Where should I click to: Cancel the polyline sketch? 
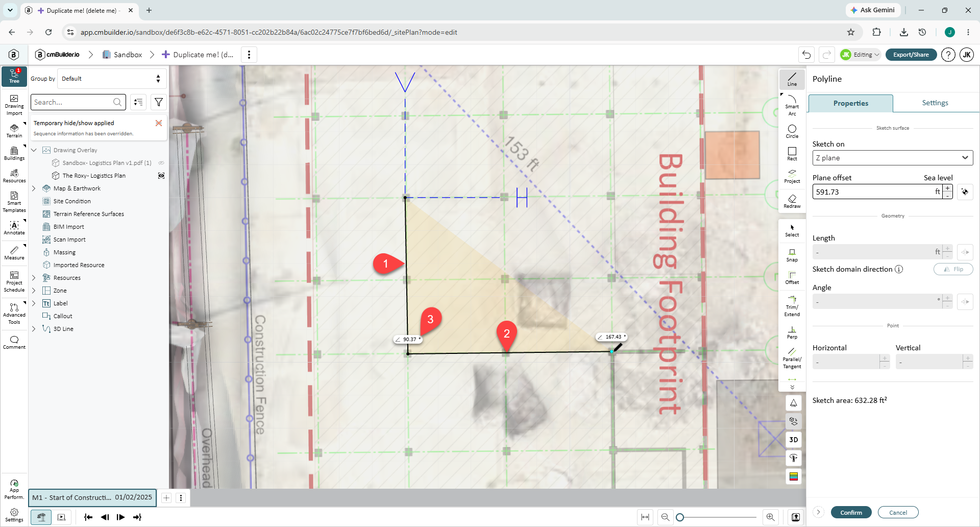click(898, 512)
